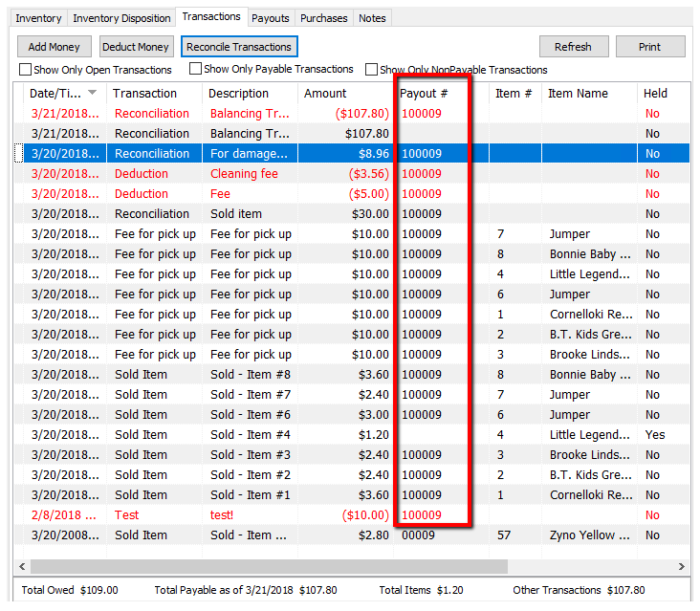The height and width of the screenshot is (611, 700).
Task: Tick Show Only NonPayable Transactions checkbox
Action: [371, 70]
